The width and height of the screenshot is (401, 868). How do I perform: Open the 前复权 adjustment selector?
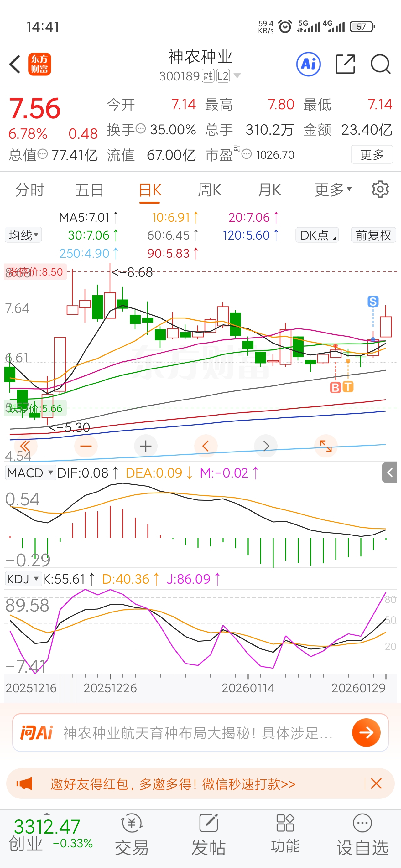(373, 235)
